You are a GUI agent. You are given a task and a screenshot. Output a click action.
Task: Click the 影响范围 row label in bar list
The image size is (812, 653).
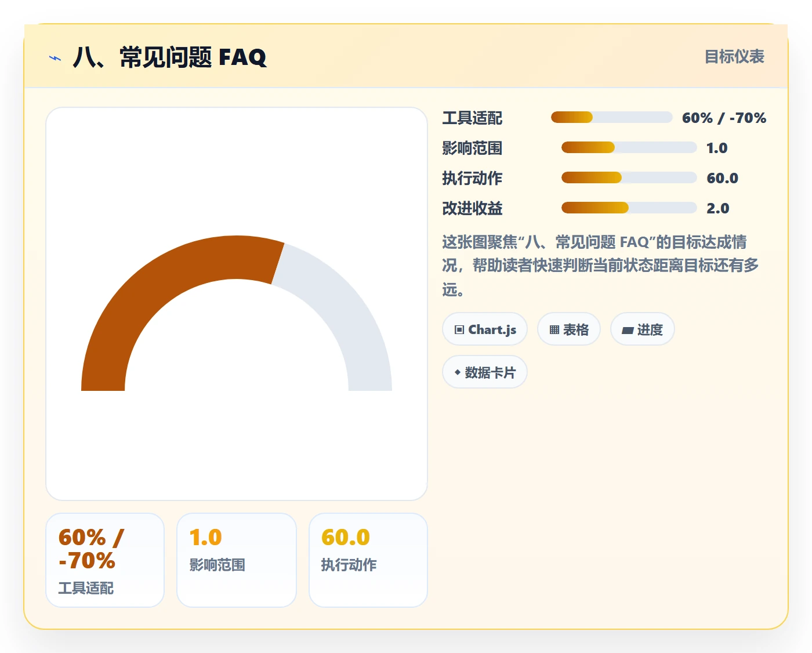(472, 148)
